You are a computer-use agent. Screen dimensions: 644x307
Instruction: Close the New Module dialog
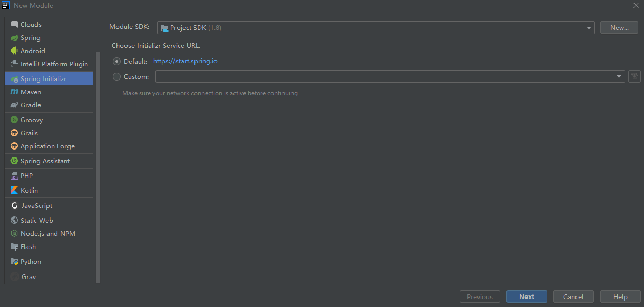click(x=636, y=5)
